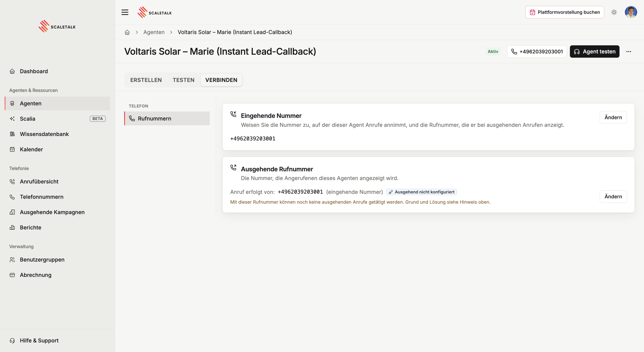Click the Kalender calendar icon
The height and width of the screenshot is (352, 644).
point(12,149)
